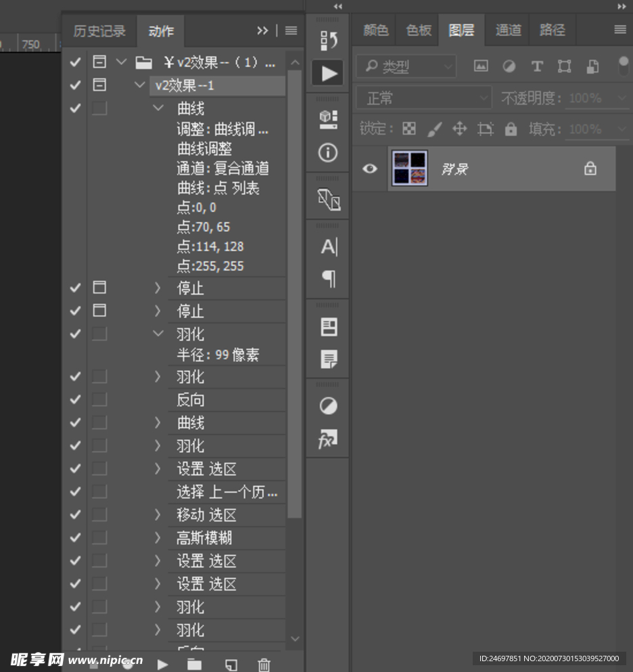Open the Info panel icon
The image size is (633, 672).
coord(327,154)
